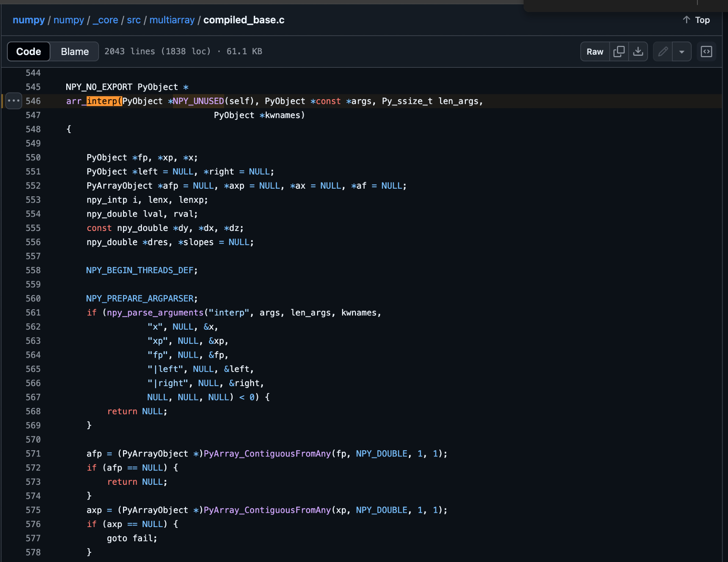Navigate to numpy repository root breadcrumb
Screen dimensions: 728x562
29,20
